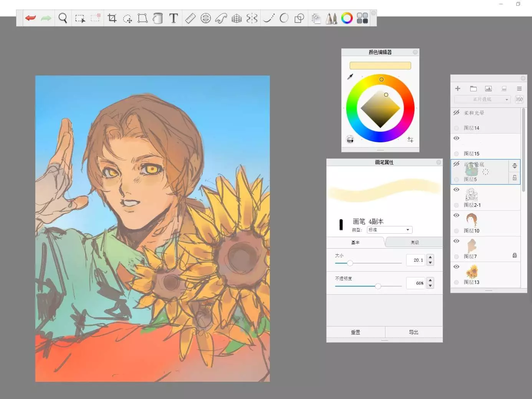Image resolution: width=532 pixels, height=399 pixels.
Task: Select the Crop tool in toolbar
Action: (x=112, y=18)
